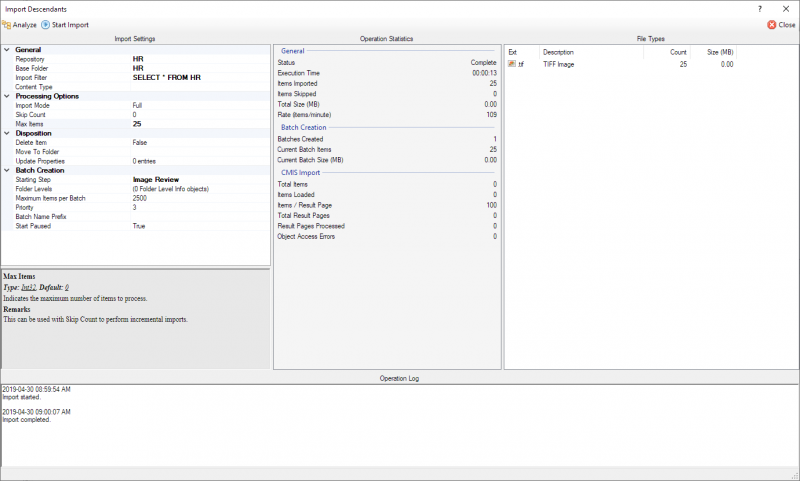Click the Analyze toolbar icon

click(x=7, y=24)
